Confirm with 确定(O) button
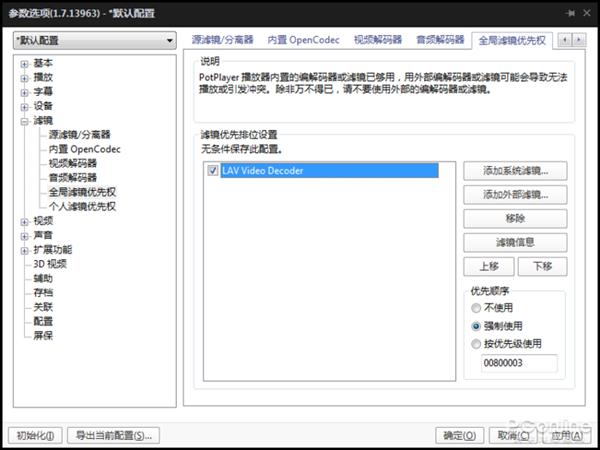Image resolution: width=600 pixels, height=450 pixels. [460, 435]
